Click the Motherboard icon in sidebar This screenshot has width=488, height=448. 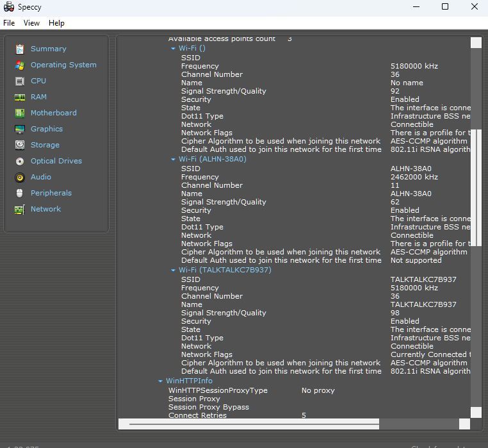[20, 113]
